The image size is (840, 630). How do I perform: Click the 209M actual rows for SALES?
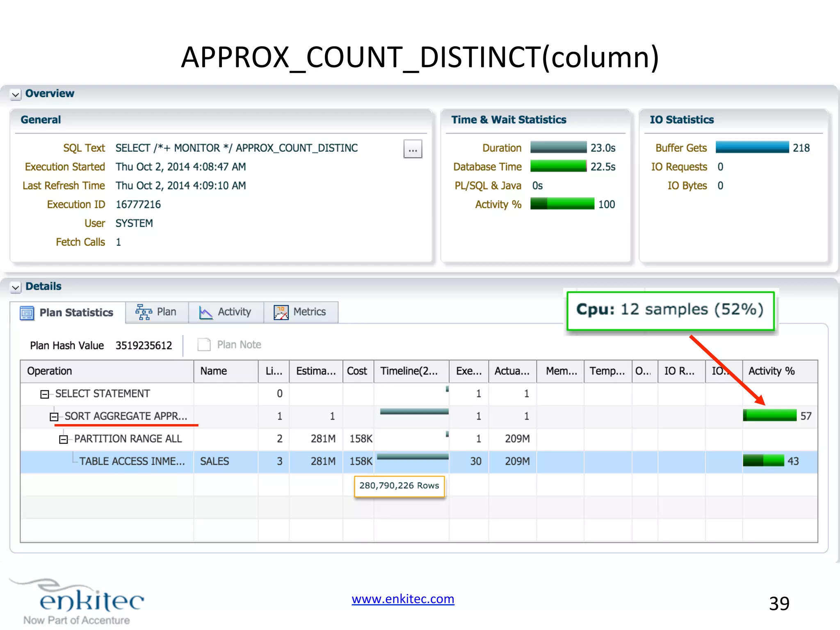coord(517,461)
